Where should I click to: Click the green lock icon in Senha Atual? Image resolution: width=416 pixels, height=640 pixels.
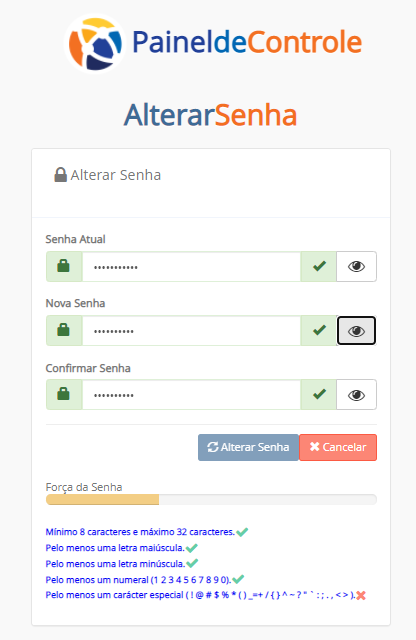coord(64,267)
